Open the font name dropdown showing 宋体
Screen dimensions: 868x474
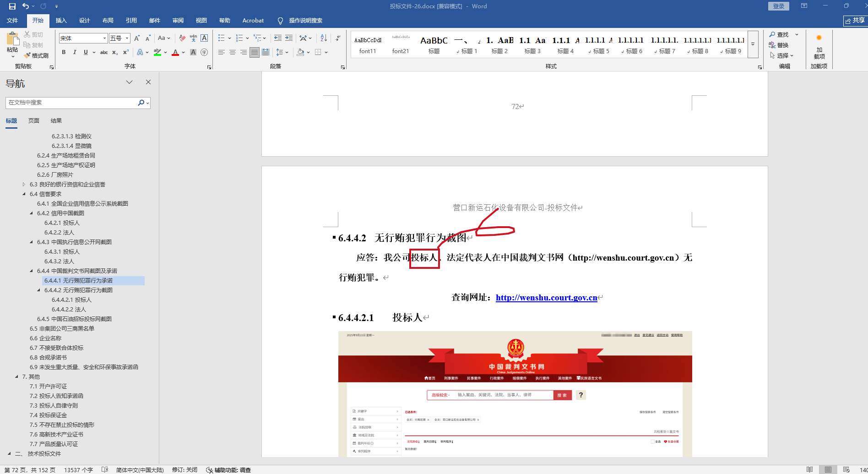point(105,38)
